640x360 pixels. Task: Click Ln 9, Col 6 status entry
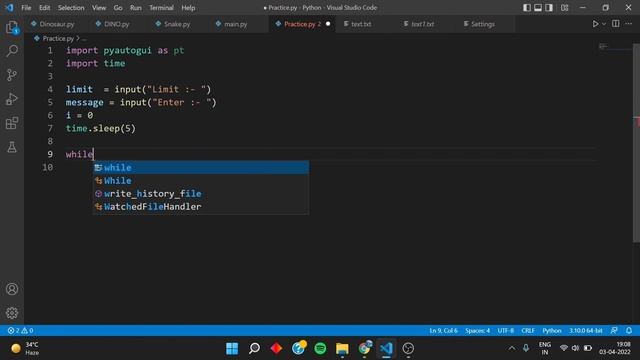(x=443, y=331)
